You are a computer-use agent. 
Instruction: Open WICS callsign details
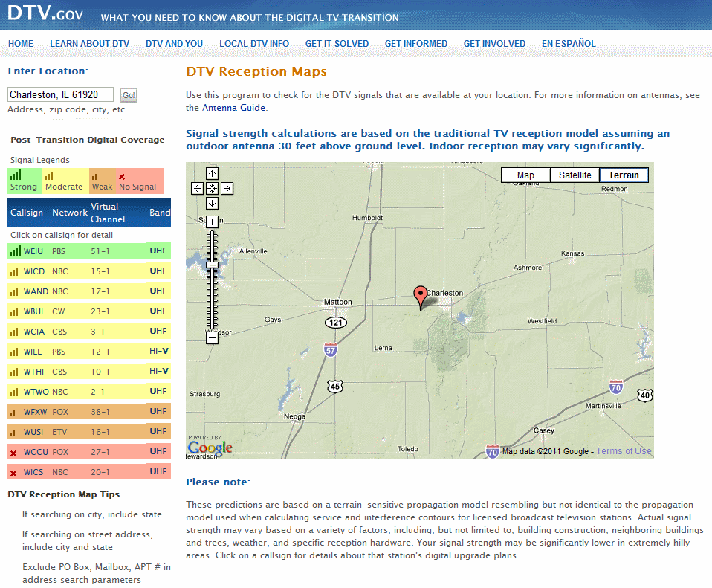(x=33, y=472)
